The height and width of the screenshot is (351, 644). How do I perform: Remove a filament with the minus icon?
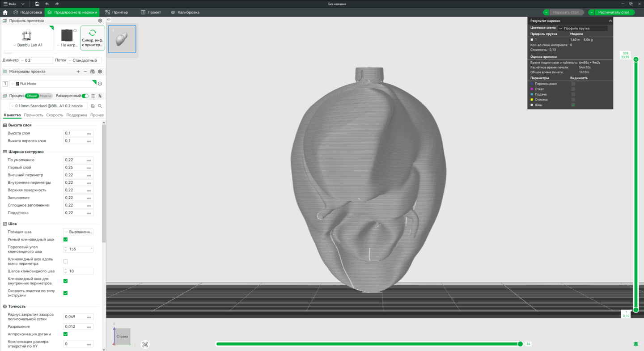pyautogui.click(x=85, y=72)
